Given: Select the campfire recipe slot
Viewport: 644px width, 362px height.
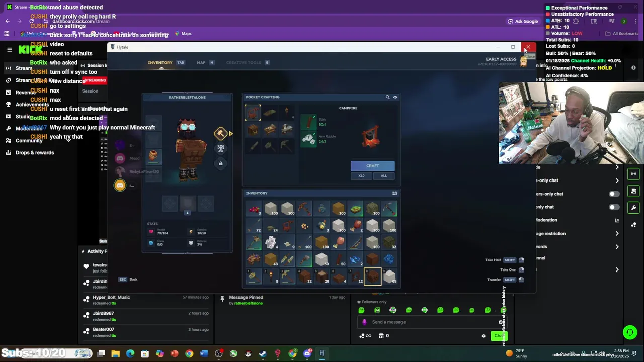Looking at the screenshot, I should pos(253,112).
